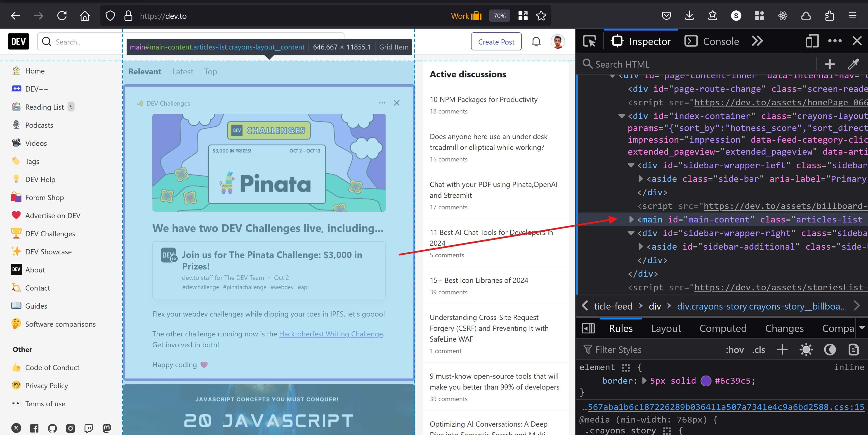Click the new node plus icon in HTML panel

830,64
